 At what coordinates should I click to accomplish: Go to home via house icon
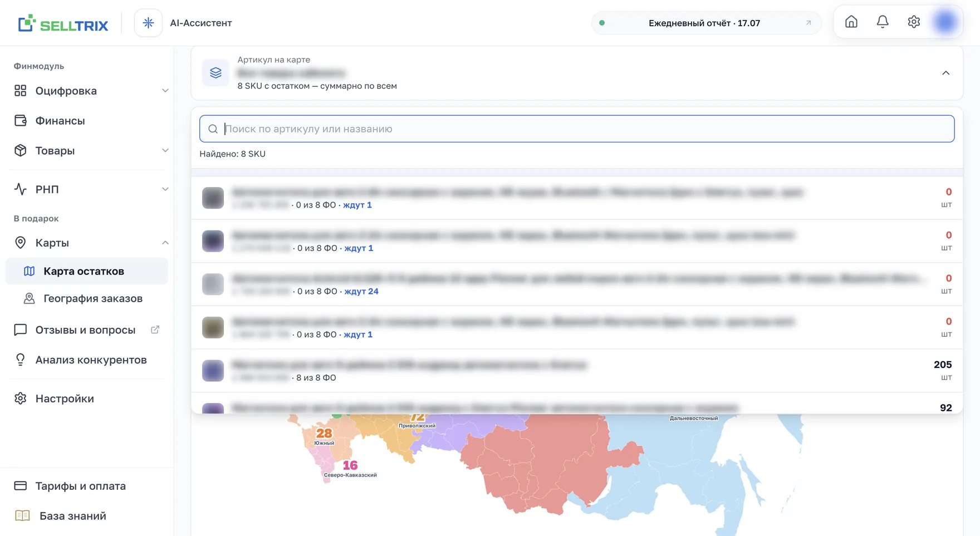pos(851,22)
